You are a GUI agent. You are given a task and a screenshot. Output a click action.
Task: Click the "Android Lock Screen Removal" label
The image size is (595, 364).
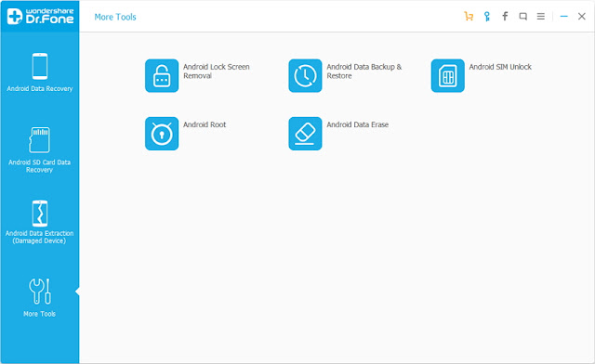(x=217, y=71)
